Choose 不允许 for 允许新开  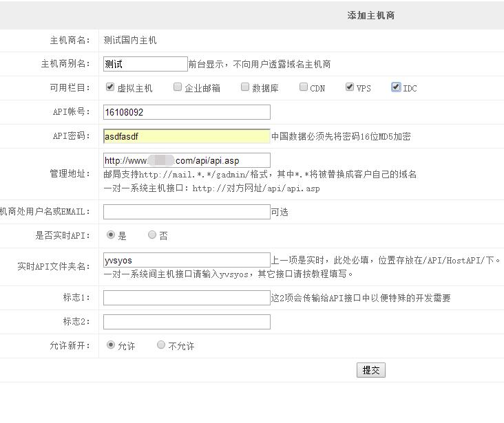(x=161, y=345)
